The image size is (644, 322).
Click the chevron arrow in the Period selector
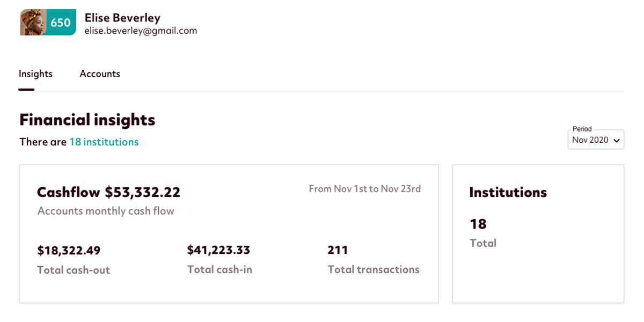(x=617, y=141)
